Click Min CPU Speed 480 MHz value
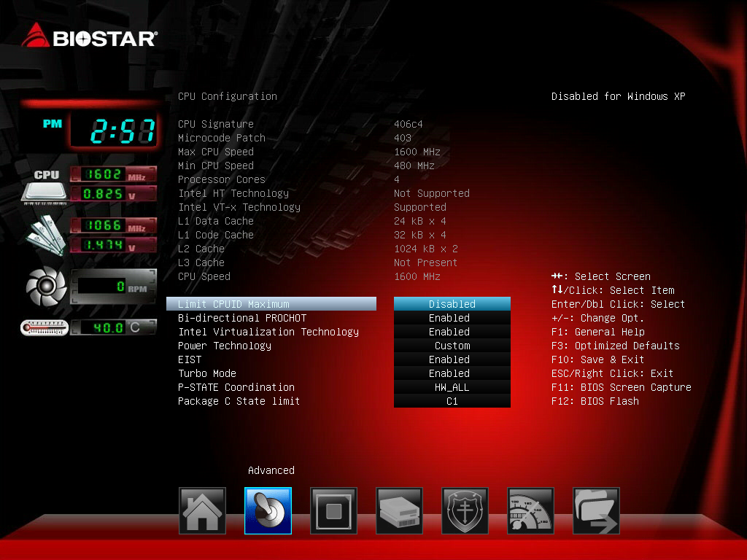747x560 pixels. click(x=414, y=166)
